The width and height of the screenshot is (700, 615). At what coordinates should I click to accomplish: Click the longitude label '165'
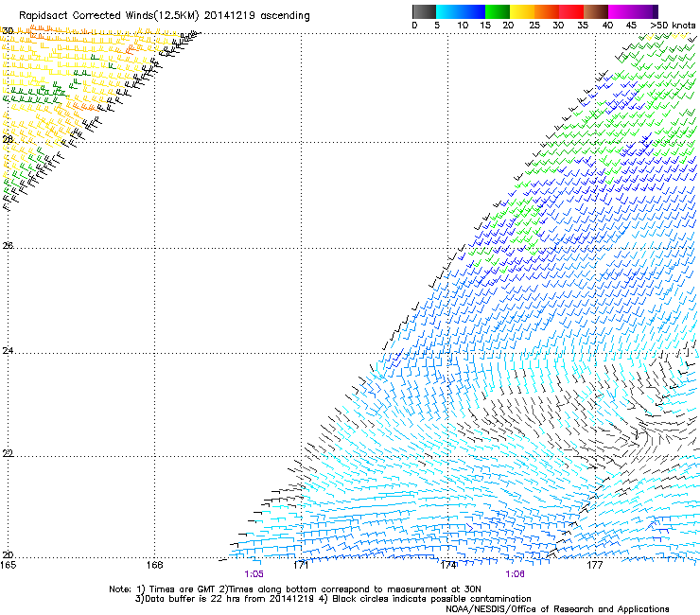8,565
